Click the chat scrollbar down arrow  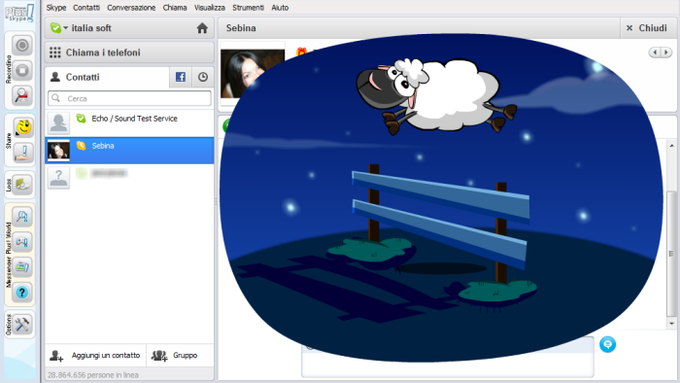672,324
